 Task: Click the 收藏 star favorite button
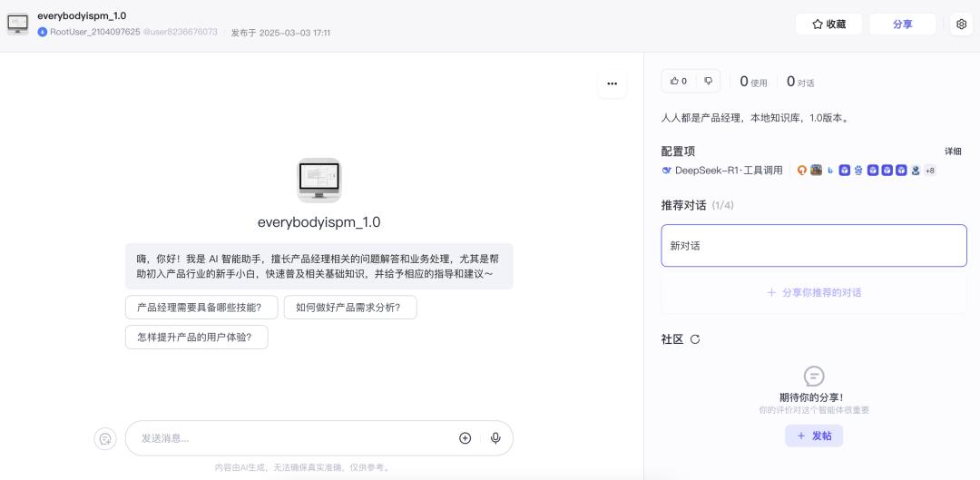pyautogui.click(x=828, y=24)
